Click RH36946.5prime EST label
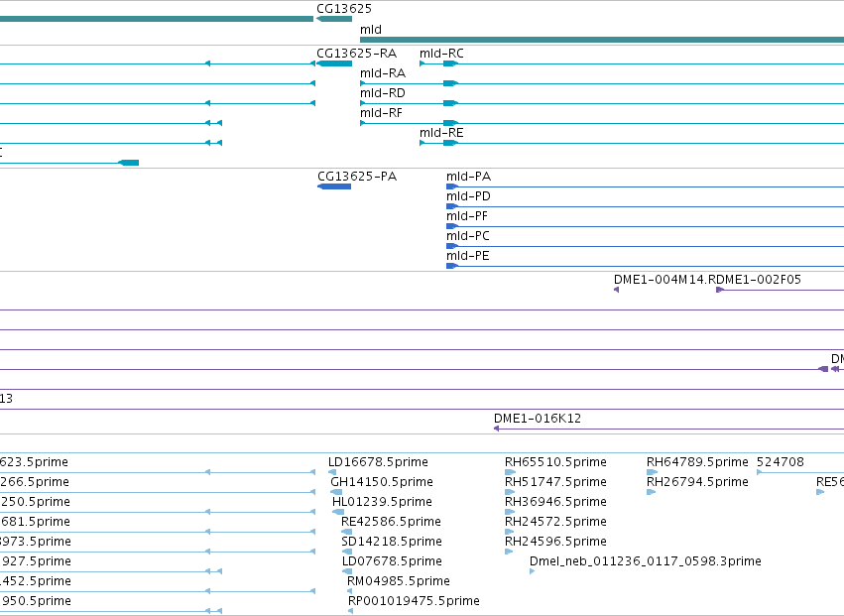Screen dimensions: 844x616 coord(555,502)
